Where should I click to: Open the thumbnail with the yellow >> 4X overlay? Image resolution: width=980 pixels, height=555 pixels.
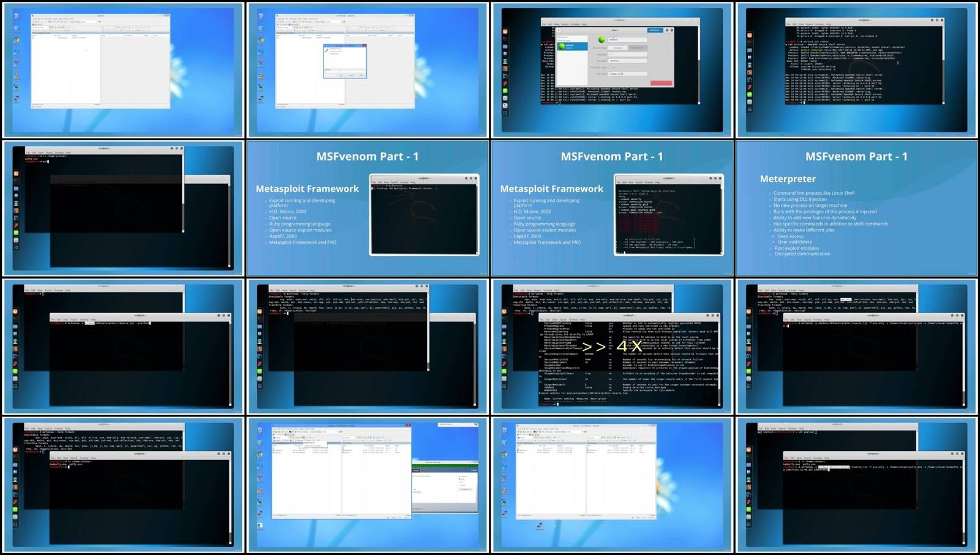[612, 347]
